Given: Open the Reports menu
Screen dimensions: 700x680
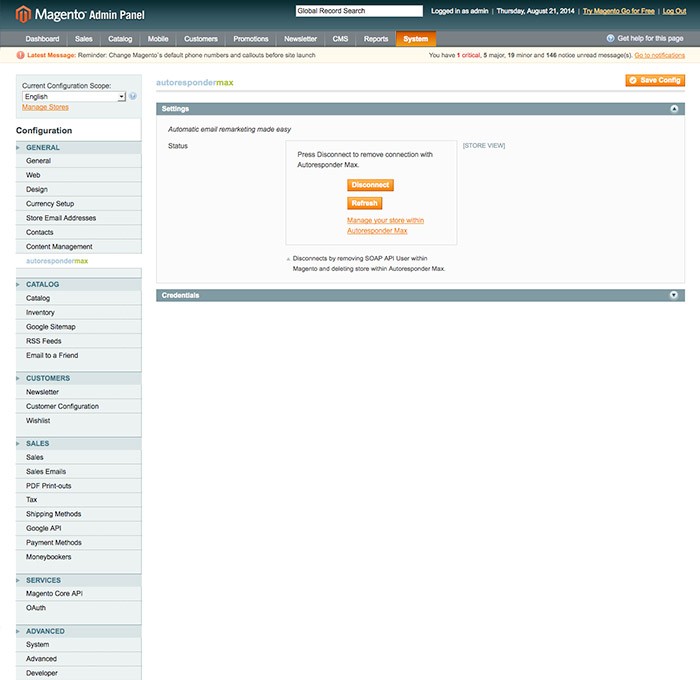Looking at the screenshot, I should point(376,39).
